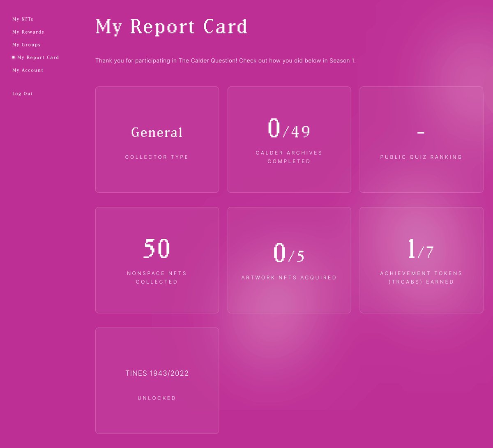Open My Account settings
493x448 pixels.
[28, 70]
